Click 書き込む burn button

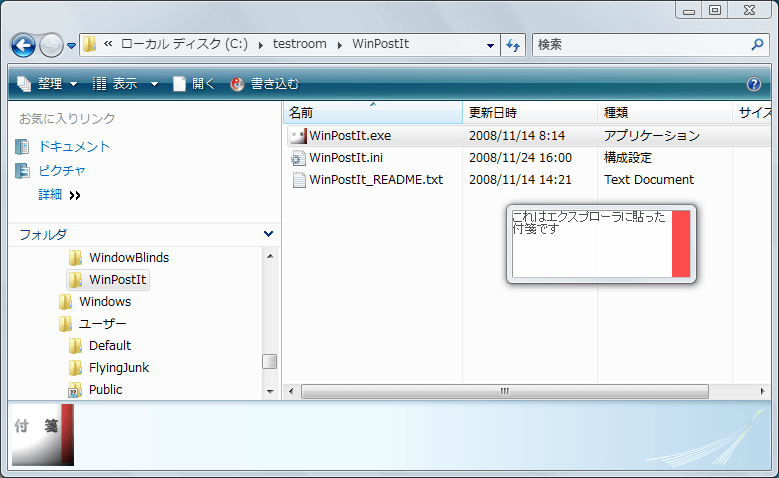pyautogui.click(x=265, y=83)
